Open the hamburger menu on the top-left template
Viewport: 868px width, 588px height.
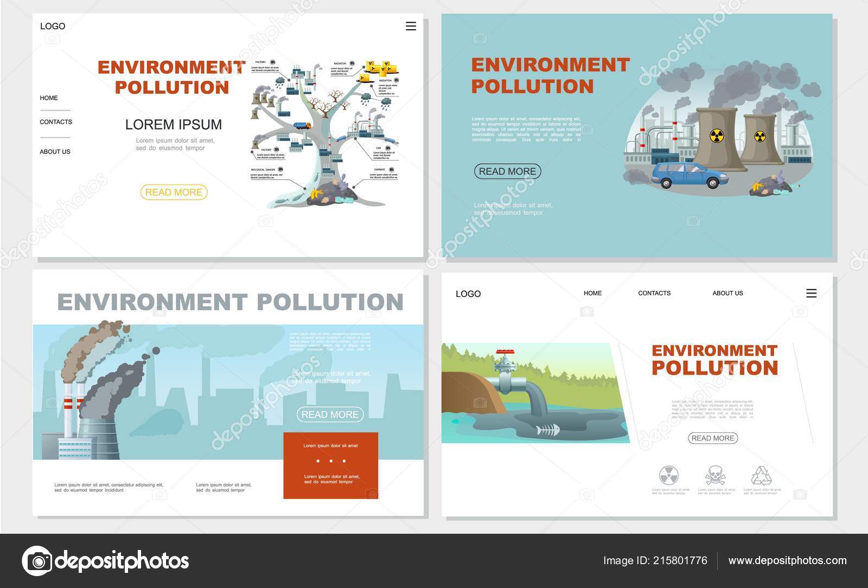pyautogui.click(x=411, y=25)
